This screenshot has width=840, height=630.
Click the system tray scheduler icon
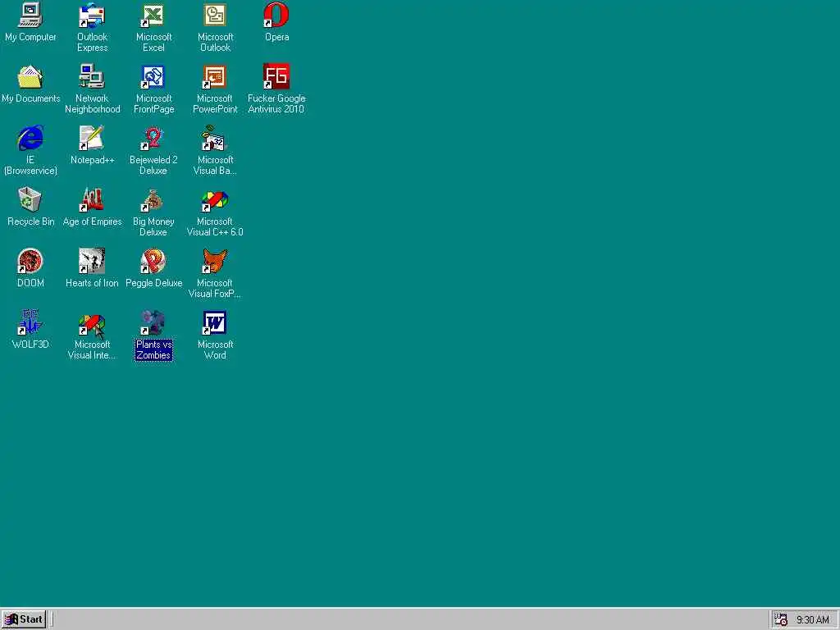coord(781,619)
